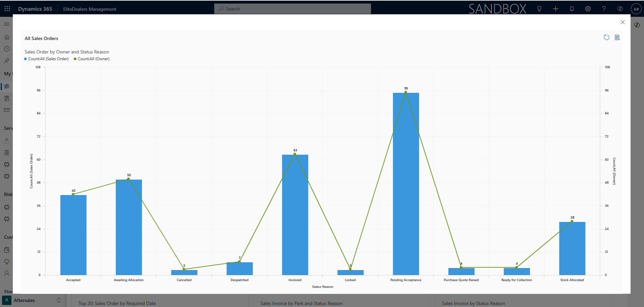Open the user account avatar menu
The image size is (644, 307).
(x=636, y=9)
